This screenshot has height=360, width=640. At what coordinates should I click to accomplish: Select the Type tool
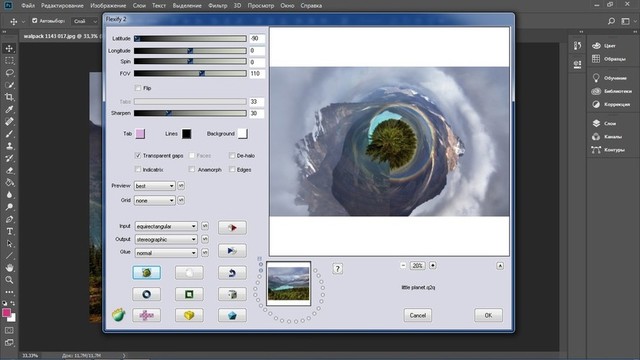pos(9,231)
